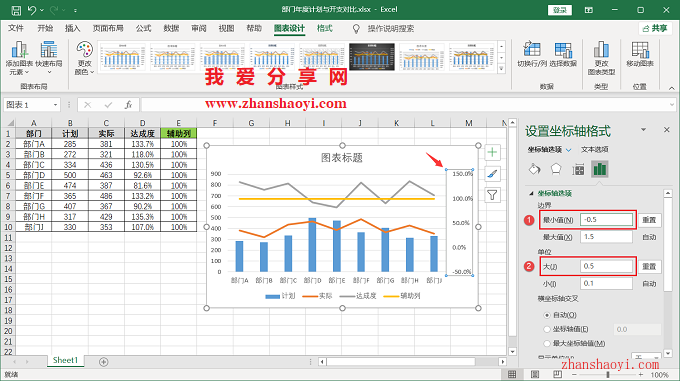Choose the Axis value (E) crossing option
The height and width of the screenshot is (381, 680).
click(547, 329)
